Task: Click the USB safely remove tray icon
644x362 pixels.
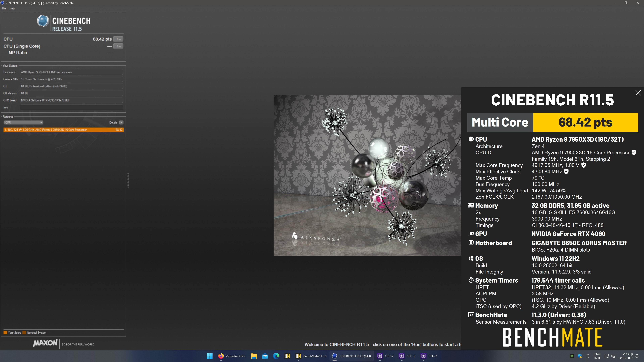Action: [588, 356]
